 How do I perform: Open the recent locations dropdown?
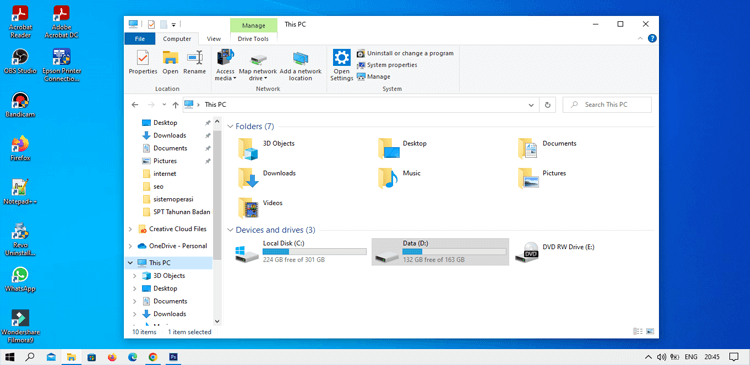point(164,105)
